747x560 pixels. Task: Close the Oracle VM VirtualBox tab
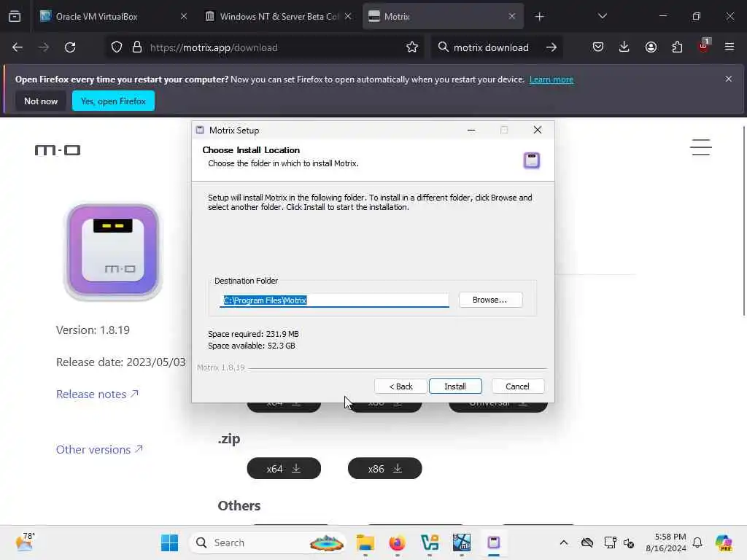(x=184, y=16)
